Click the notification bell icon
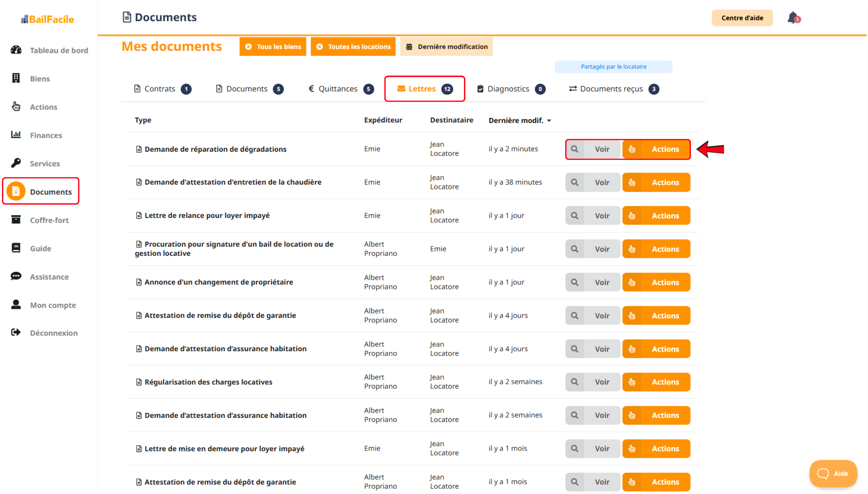The height and width of the screenshot is (494, 868). pos(793,18)
